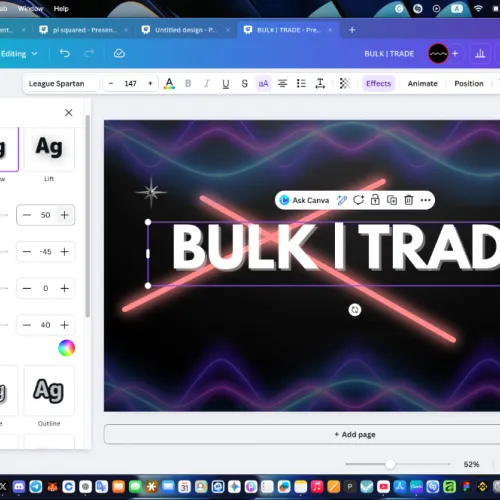Duplicate the selected element
The height and width of the screenshot is (500, 500).
[x=392, y=200]
